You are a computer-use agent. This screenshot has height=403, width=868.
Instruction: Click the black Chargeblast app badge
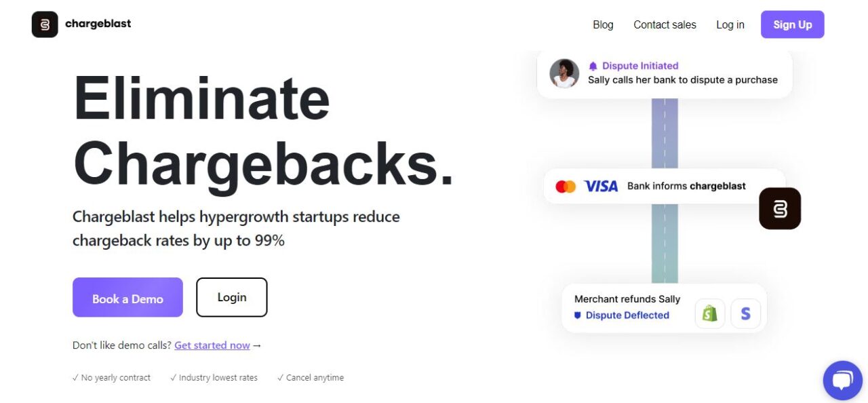coord(780,209)
